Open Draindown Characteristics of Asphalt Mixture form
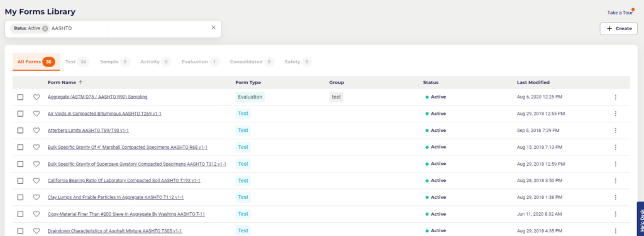This screenshot has height=236, width=644. (114, 231)
